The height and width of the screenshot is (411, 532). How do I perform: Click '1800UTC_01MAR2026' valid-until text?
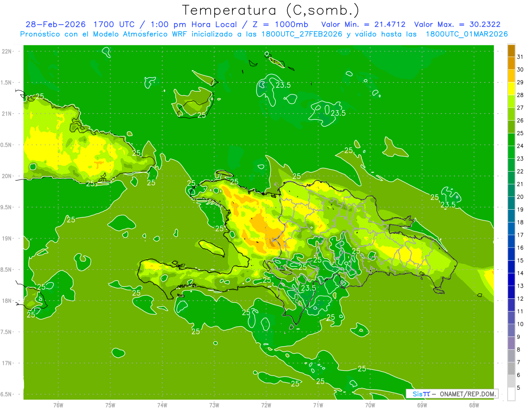[467, 34]
